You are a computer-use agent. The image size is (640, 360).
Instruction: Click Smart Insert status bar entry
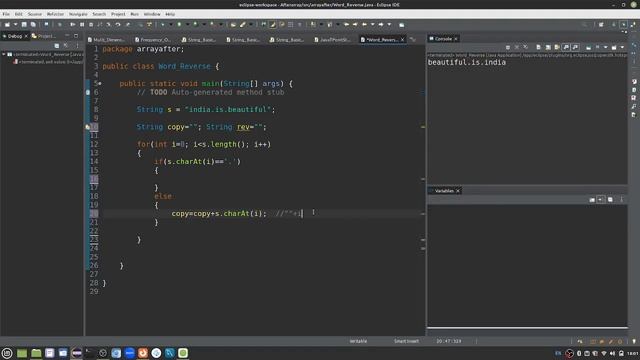coord(406,341)
